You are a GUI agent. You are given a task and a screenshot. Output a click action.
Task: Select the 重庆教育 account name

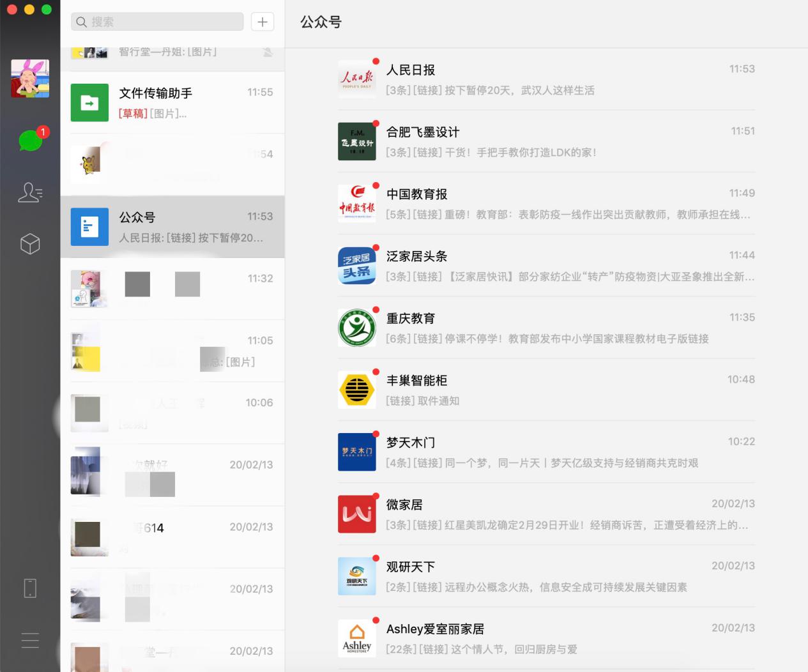pyautogui.click(x=411, y=317)
